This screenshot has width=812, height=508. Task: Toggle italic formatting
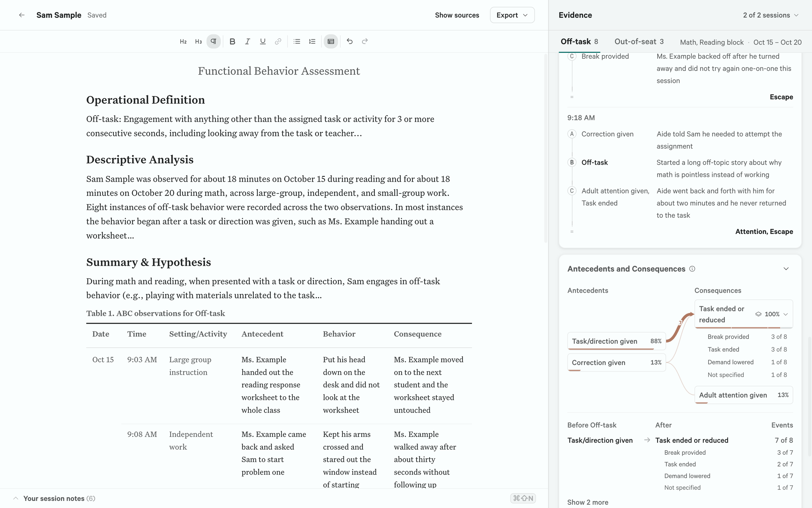point(248,41)
